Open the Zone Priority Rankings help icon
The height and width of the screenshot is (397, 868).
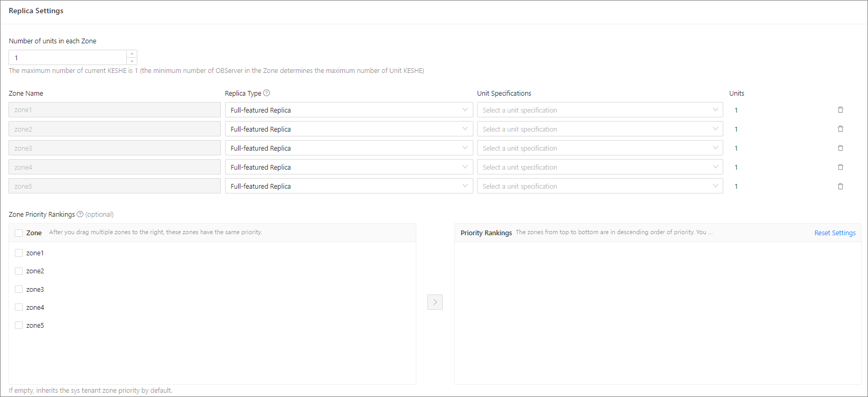click(x=80, y=214)
